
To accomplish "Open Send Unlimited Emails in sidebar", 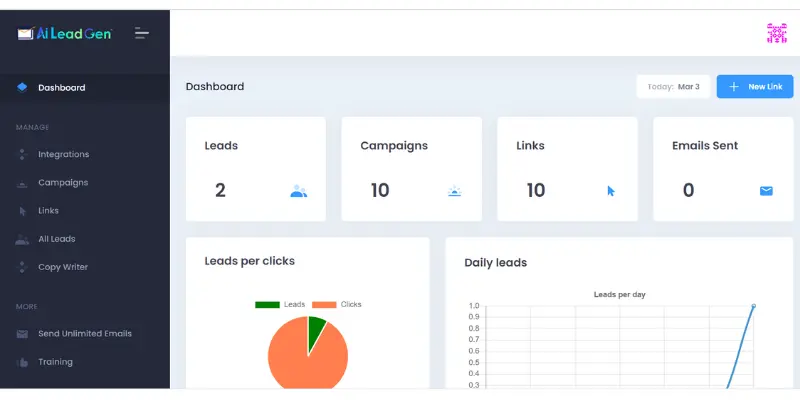I will click(x=85, y=334).
